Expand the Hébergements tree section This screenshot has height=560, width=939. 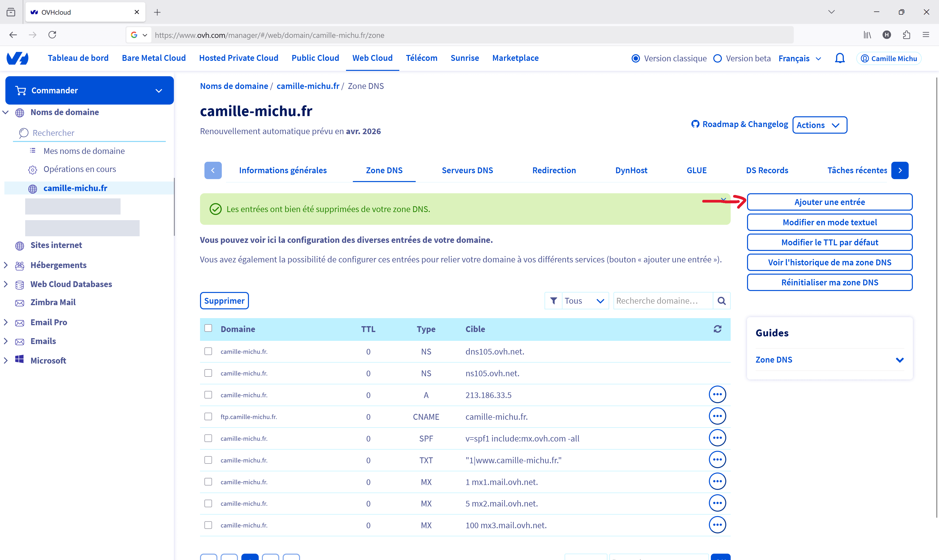coord(6,265)
